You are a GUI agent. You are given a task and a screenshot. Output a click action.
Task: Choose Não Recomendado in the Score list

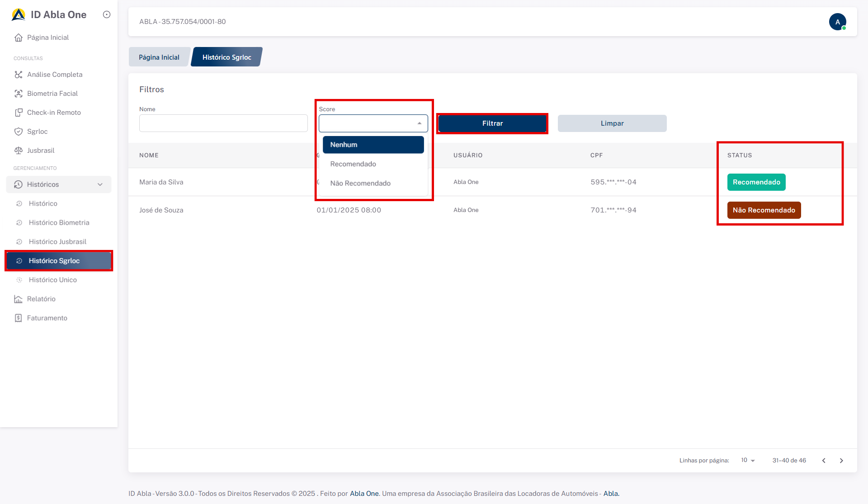tap(360, 183)
